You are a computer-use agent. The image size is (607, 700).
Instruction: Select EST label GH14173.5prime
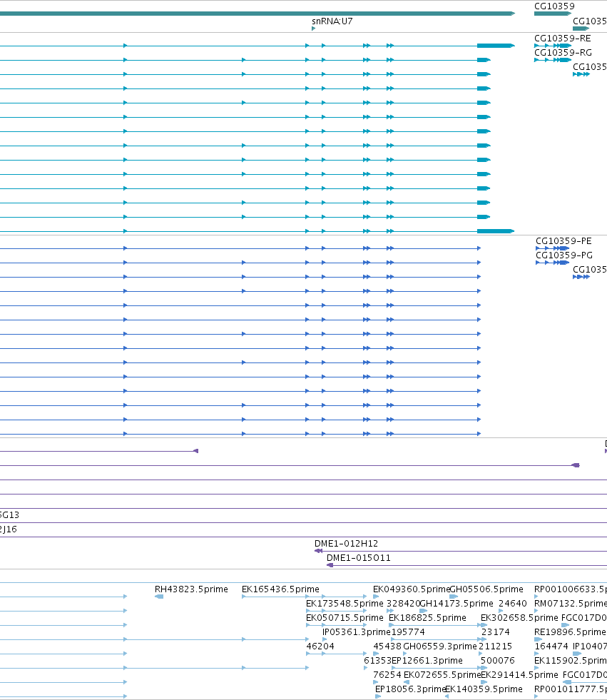pos(456,604)
